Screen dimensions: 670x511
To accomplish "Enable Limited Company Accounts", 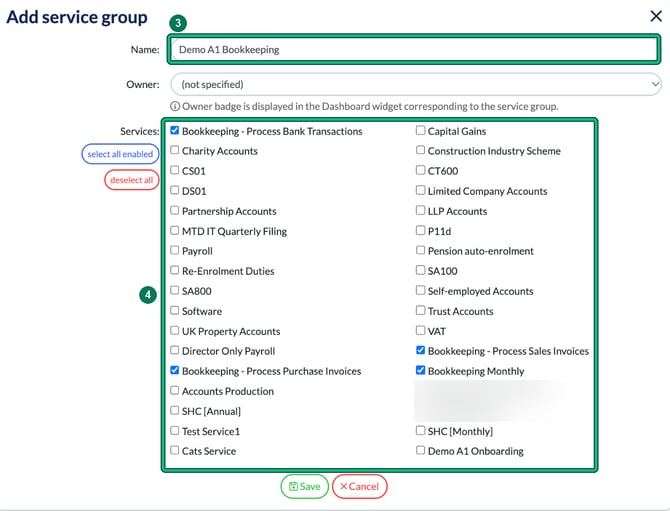I will pyautogui.click(x=420, y=190).
